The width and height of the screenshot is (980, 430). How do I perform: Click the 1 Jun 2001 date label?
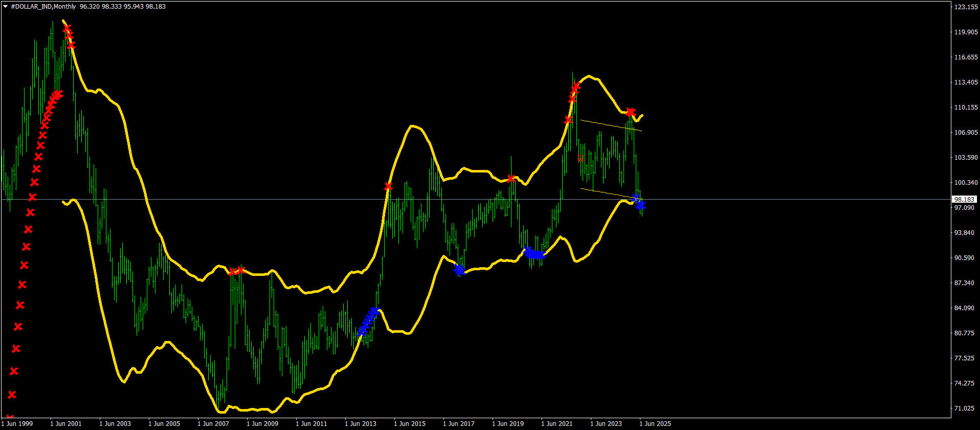coord(65,423)
